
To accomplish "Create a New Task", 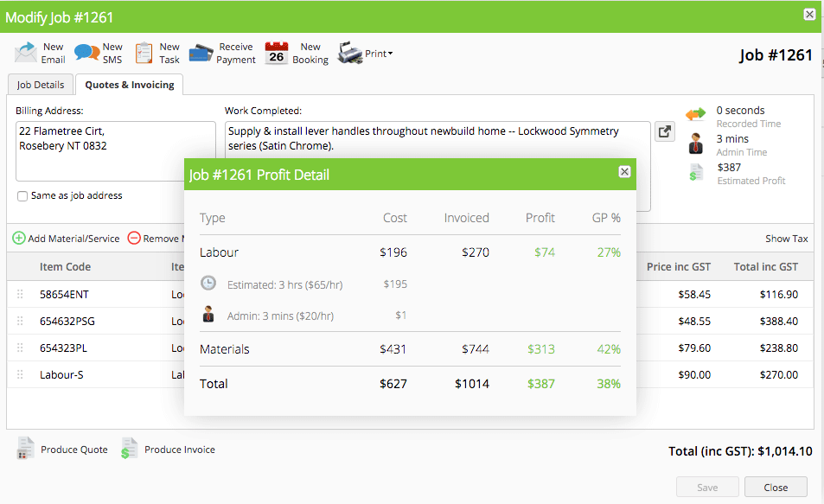I will tap(143, 52).
